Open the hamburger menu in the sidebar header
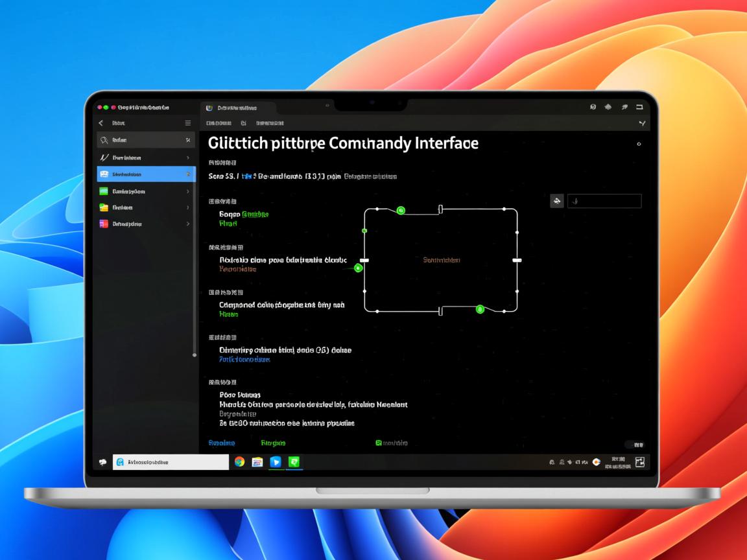The height and width of the screenshot is (560, 747). [x=188, y=123]
